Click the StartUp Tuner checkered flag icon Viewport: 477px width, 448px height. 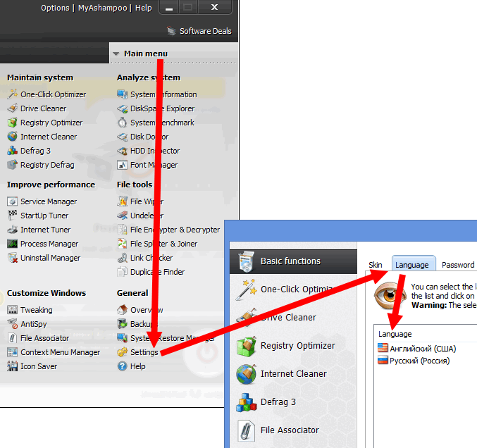point(13,216)
